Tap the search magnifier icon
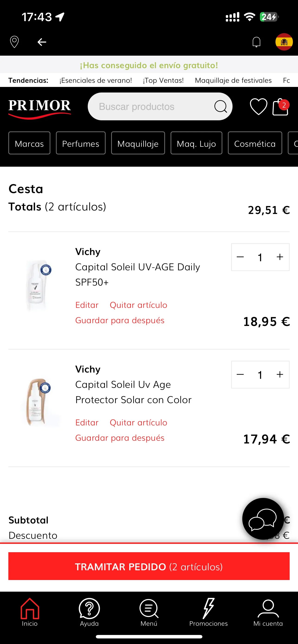The image size is (298, 644). [220, 106]
